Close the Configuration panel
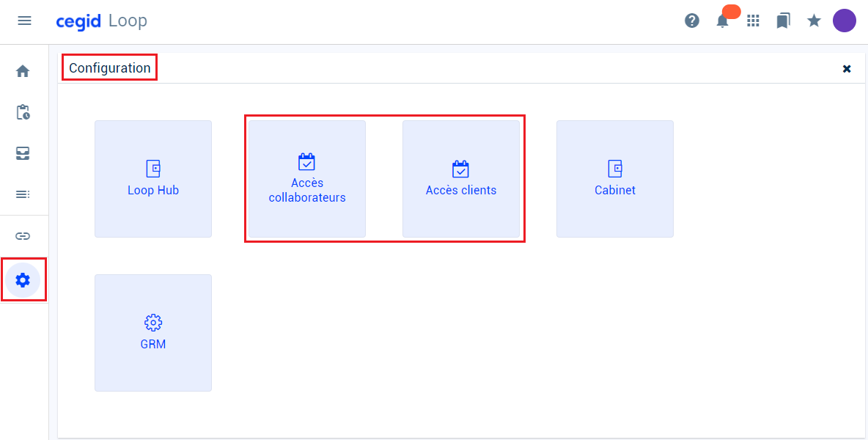The image size is (868, 440). coord(847,69)
